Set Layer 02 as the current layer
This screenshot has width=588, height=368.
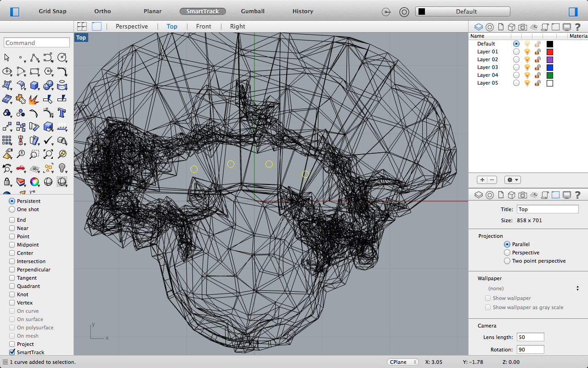(x=516, y=59)
